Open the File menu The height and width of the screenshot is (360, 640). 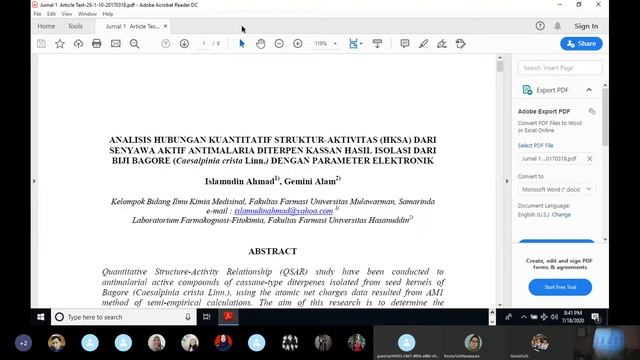(x=37, y=14)
